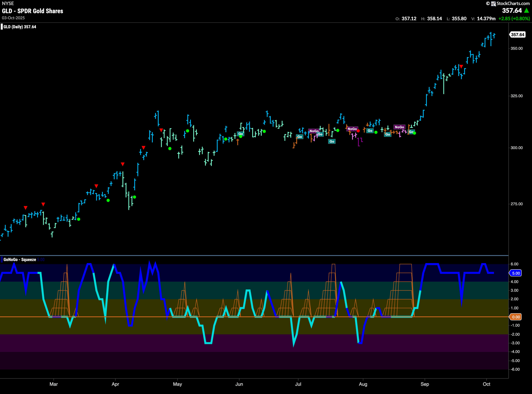Click the NYSE exchange label
Screen dimensions: 532x394
(x=8, y=3)
